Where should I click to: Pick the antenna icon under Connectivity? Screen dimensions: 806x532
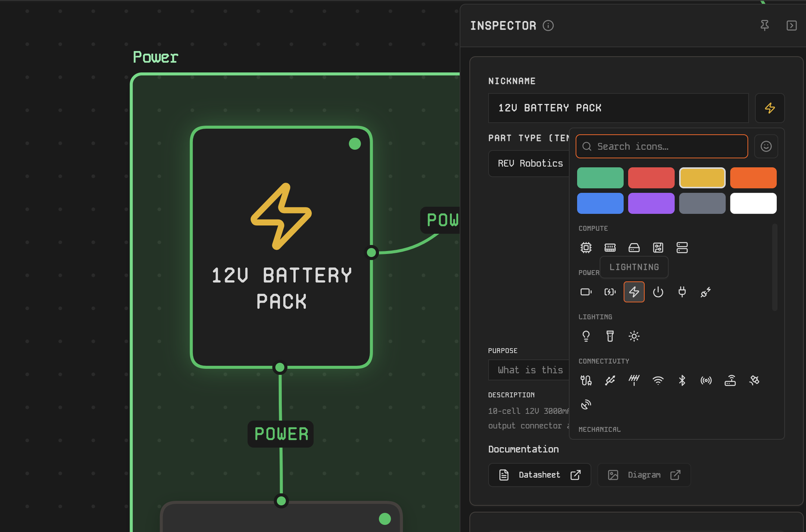coord(634,380)
